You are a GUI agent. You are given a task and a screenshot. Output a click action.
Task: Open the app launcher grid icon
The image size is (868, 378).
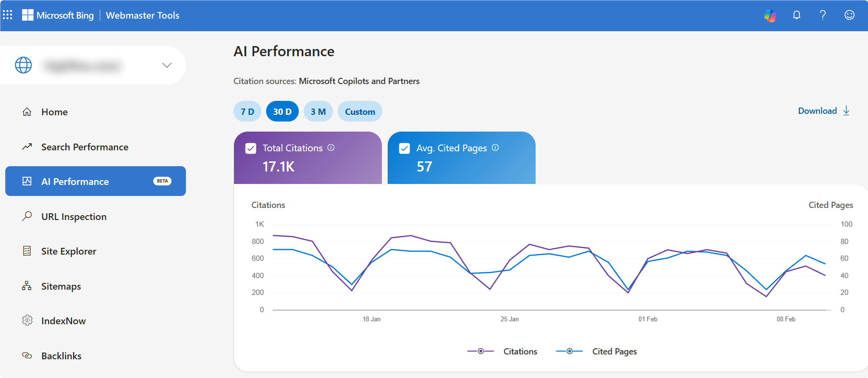click(8, 15)
